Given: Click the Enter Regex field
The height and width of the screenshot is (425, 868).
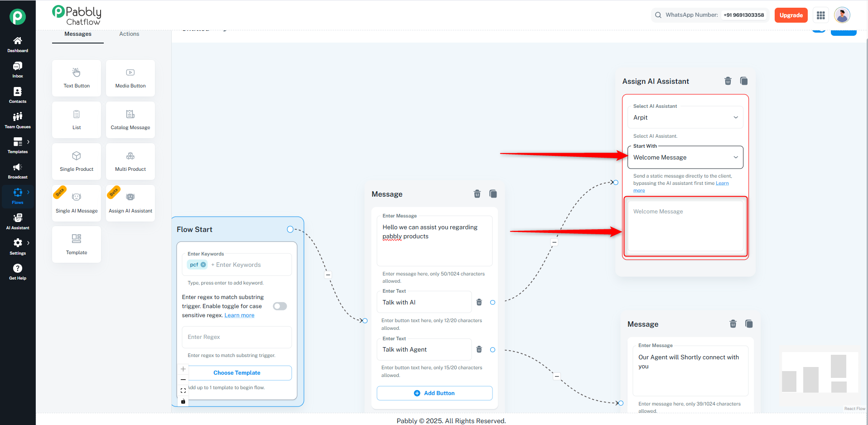Looking at the screenshot, I should [x=237, y=337].
